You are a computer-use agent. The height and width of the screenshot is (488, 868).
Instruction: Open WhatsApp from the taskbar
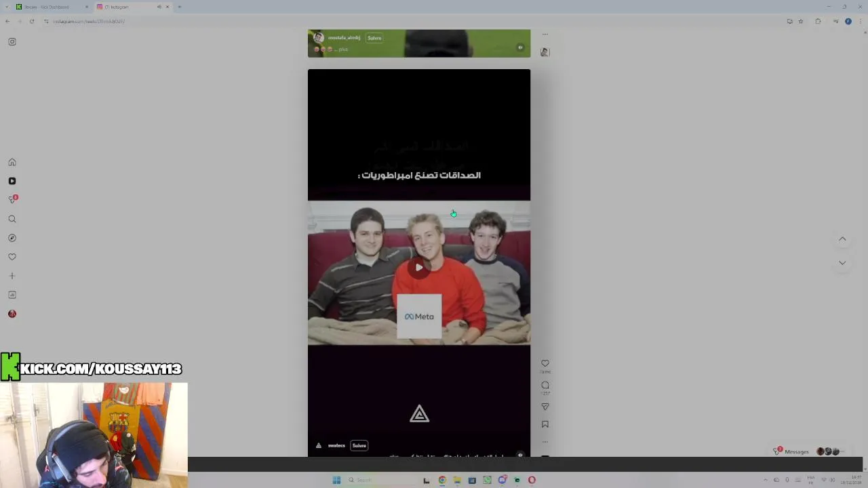coord(487,480)
